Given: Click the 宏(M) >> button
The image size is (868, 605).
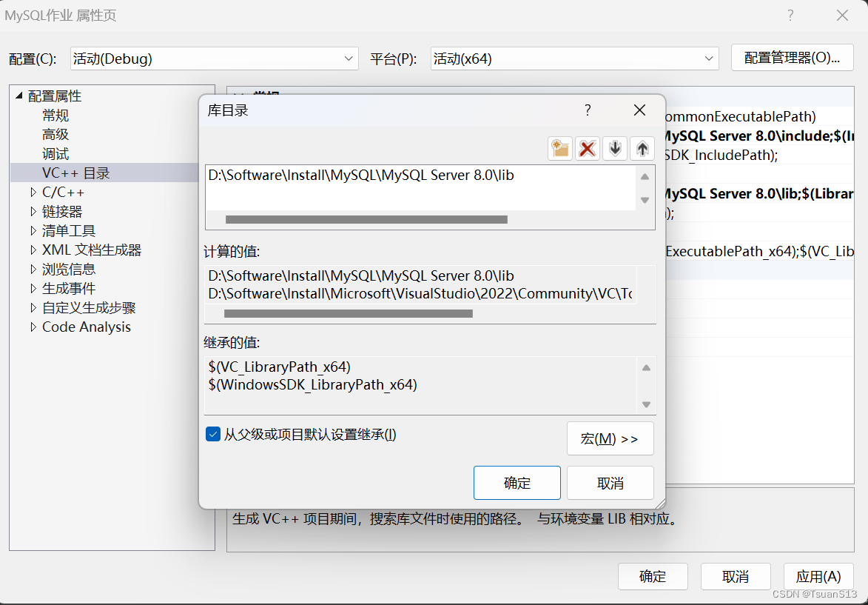Looking at the screenshot, I should point(610,439).
